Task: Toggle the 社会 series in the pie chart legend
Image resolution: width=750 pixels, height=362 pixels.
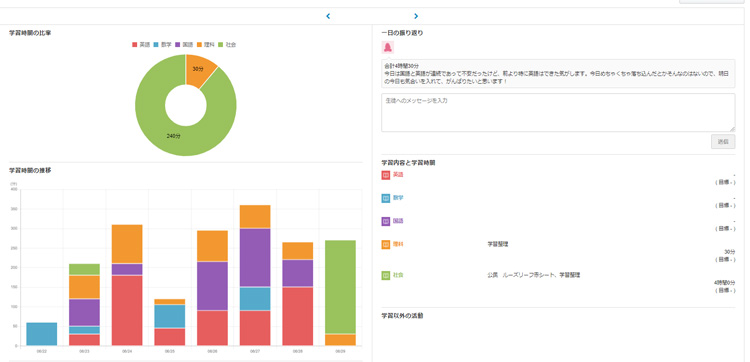Action: coord(227,44)
